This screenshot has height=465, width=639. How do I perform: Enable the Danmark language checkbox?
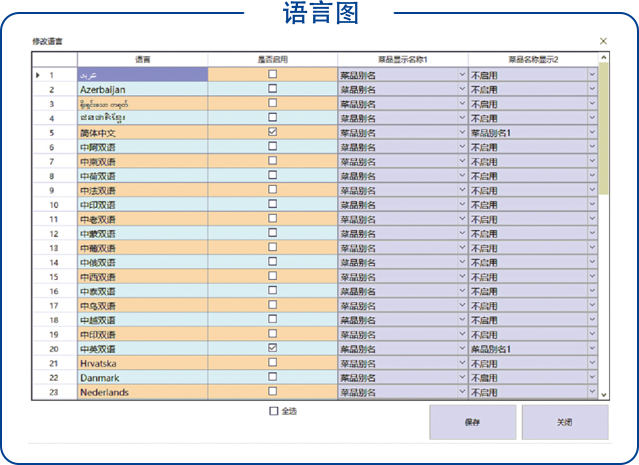click(273, 377)
